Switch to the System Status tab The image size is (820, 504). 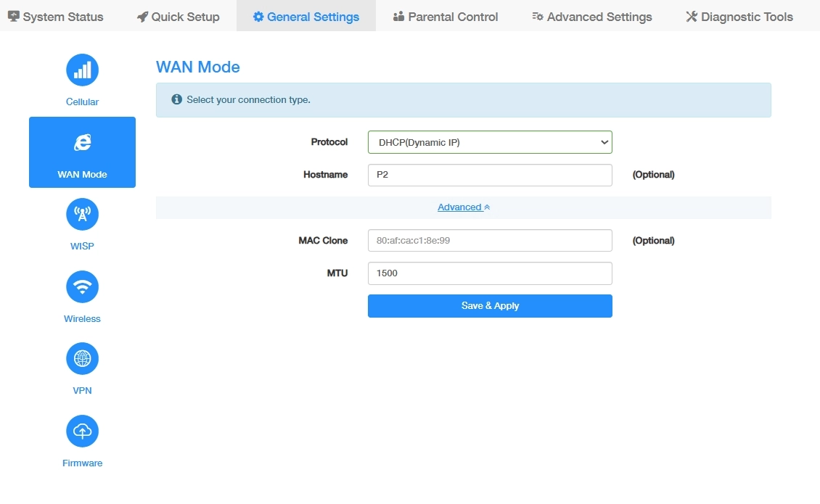[56, 17]
